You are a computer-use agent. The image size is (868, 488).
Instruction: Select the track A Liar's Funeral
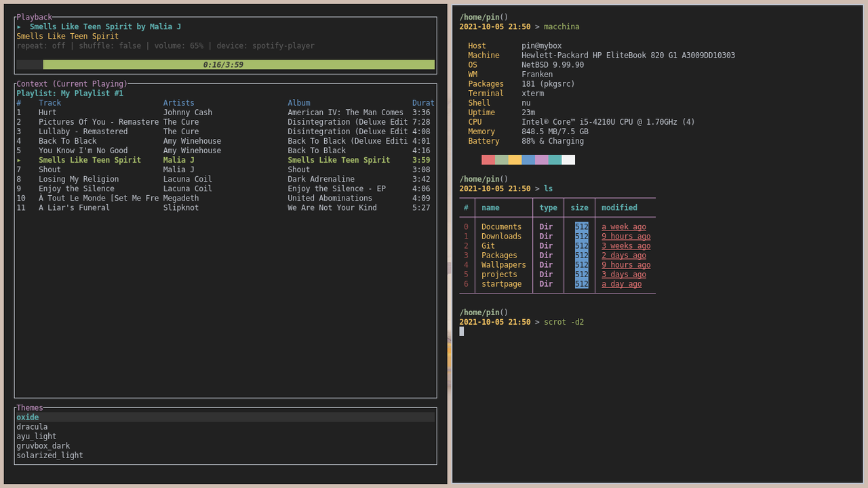click(225, 207)
